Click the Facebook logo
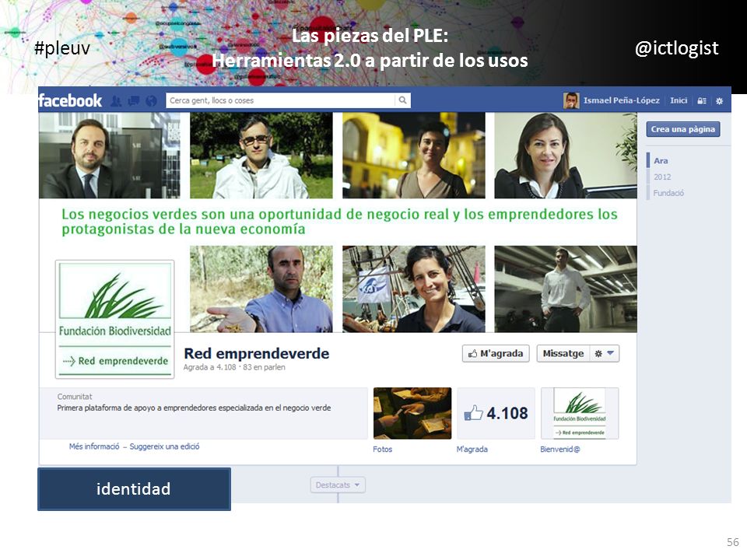The width and height of the screenshot is (747, 560). pos(70,100)
